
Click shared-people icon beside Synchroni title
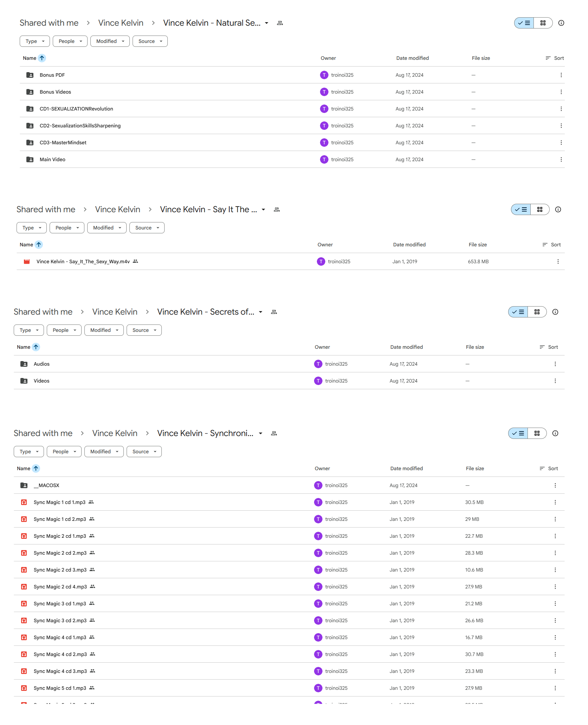[x=274, y=433]
